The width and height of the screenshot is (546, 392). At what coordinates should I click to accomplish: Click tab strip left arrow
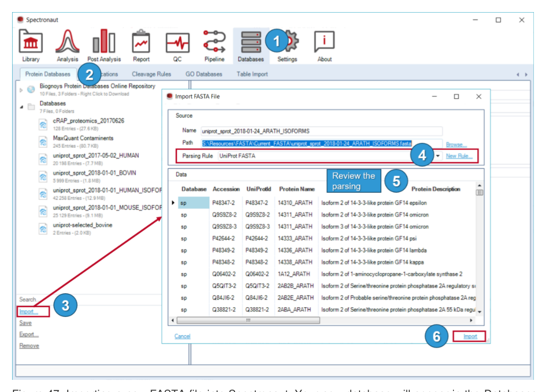[x=518, y=75]
